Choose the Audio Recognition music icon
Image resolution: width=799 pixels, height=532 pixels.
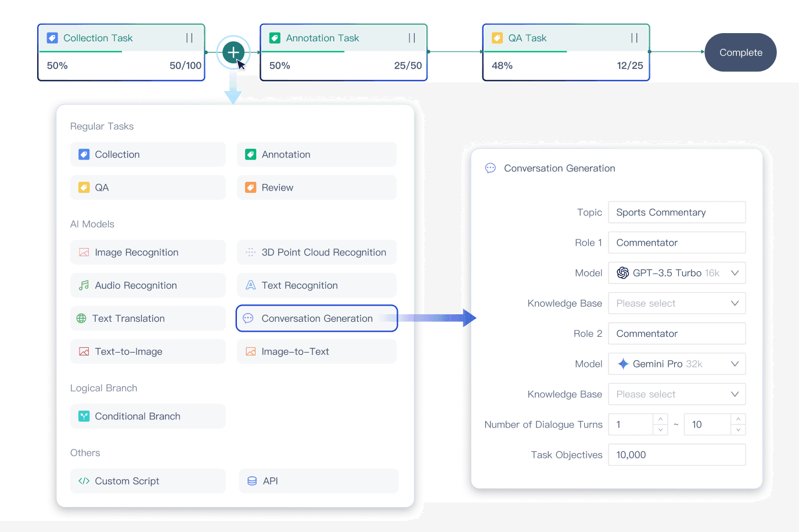click(x=84, y=286)
